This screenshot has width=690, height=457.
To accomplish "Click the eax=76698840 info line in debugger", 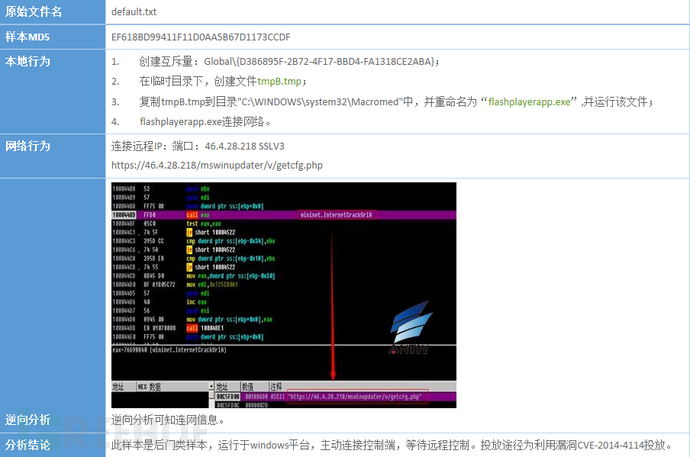I will tap(169, 350).
